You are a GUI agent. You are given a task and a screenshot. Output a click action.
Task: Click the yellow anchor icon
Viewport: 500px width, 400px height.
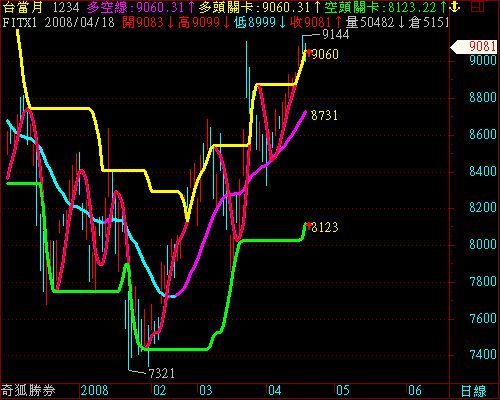tap(455, 7)
